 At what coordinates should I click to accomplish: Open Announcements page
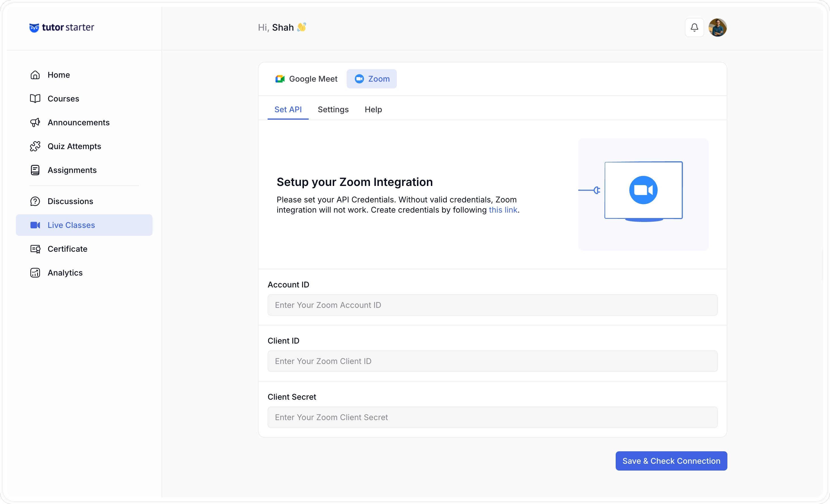pos(84,123)
